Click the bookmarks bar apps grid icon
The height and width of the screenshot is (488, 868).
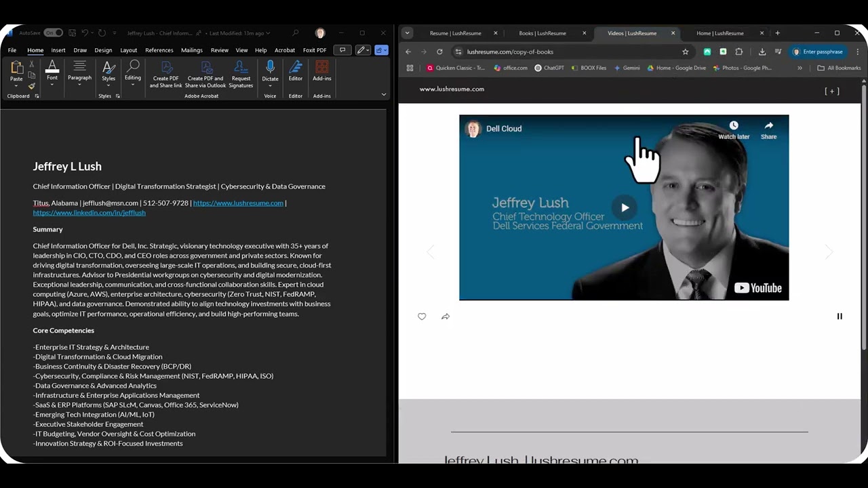tap(410, 68)
